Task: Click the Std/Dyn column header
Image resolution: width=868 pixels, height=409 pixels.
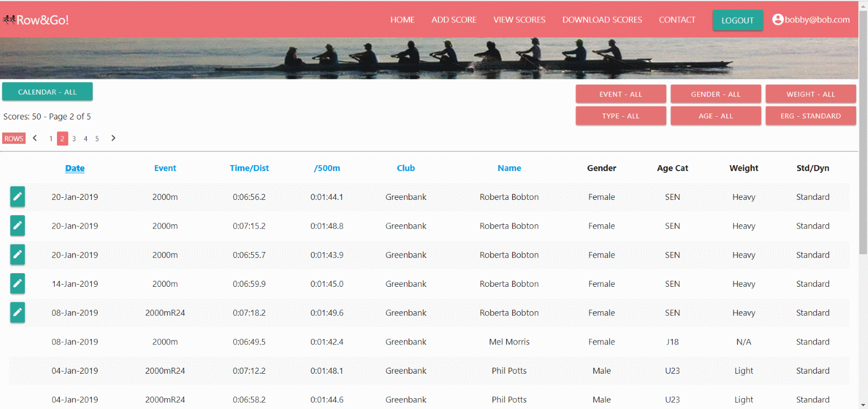Action: click(813, 168)
